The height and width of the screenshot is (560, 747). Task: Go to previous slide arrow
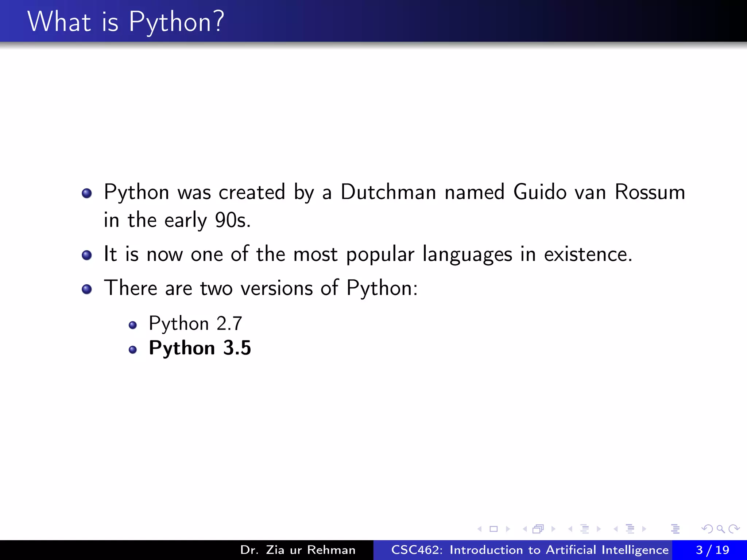tap(480, 529)
